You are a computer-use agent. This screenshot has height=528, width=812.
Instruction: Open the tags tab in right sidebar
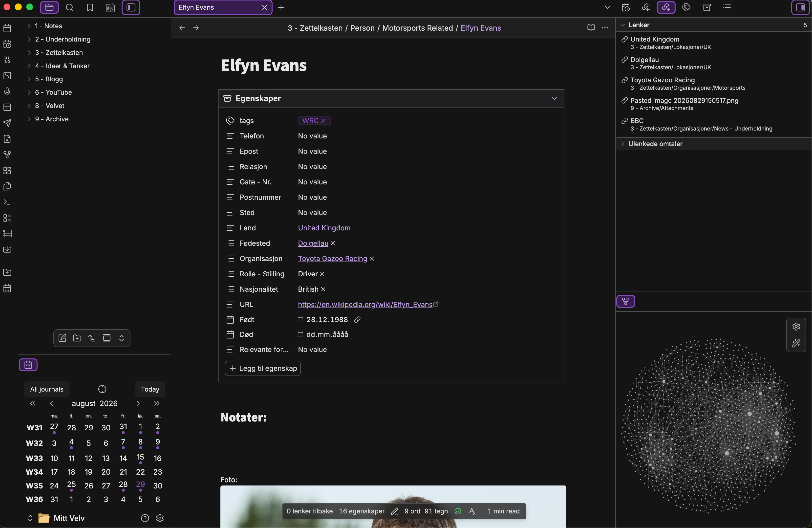686,7
